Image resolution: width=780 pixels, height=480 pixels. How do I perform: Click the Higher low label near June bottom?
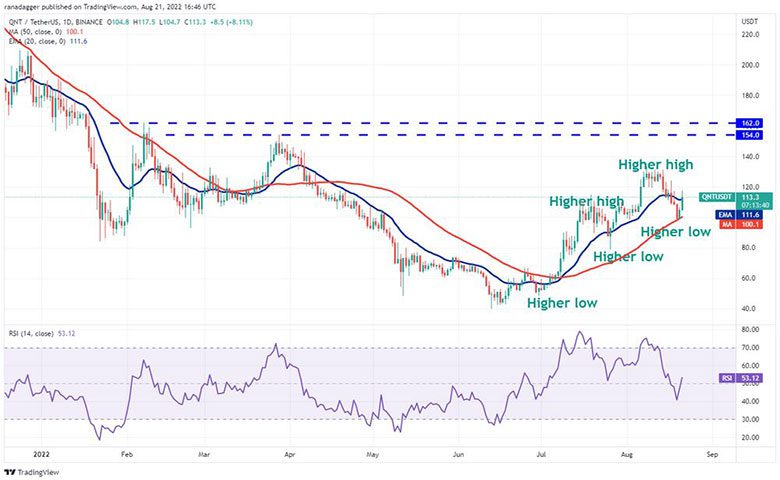(x=562, y=303)
